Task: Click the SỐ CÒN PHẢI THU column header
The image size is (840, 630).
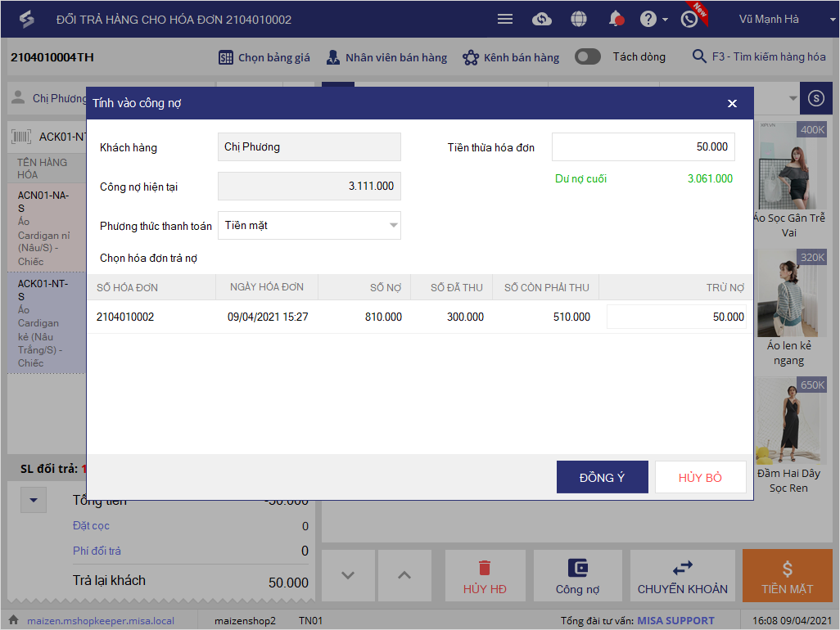Action: (546, 287)
